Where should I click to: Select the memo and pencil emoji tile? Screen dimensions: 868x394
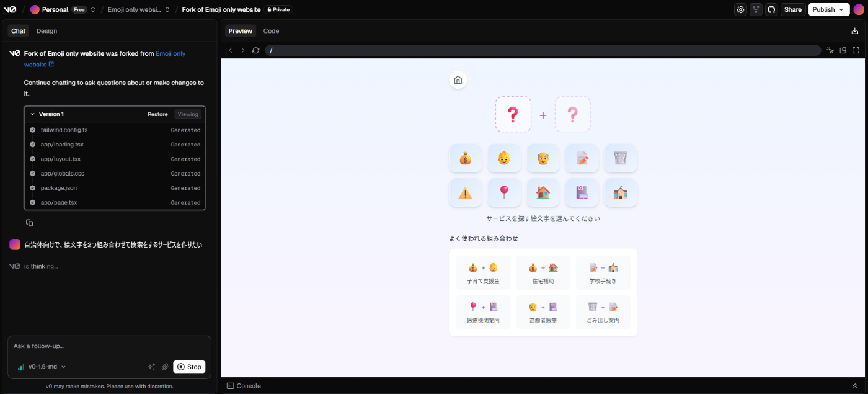(582, 158)
